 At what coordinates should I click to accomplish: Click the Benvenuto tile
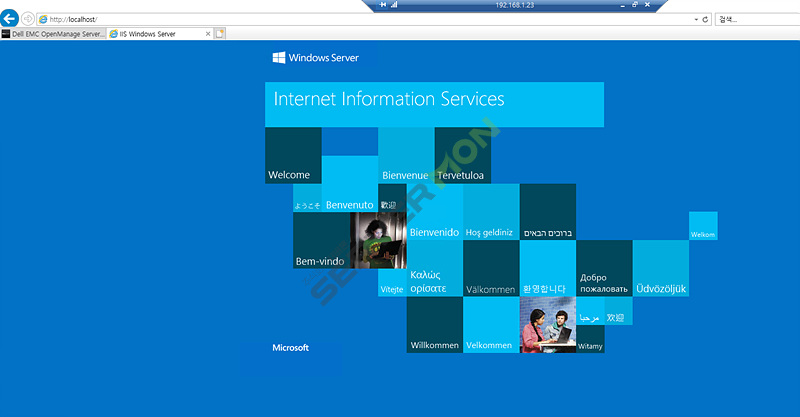coord(349,184)
